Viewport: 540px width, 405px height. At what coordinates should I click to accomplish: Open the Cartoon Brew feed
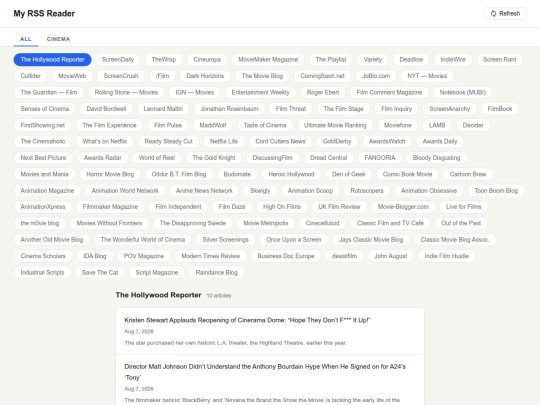468,174
